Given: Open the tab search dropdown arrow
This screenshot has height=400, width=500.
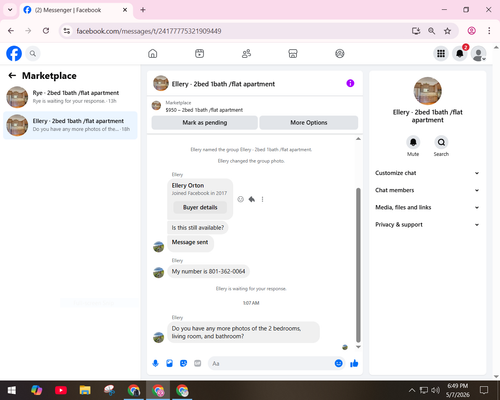Looking at the screenshot, I should [x=10, y=10].
